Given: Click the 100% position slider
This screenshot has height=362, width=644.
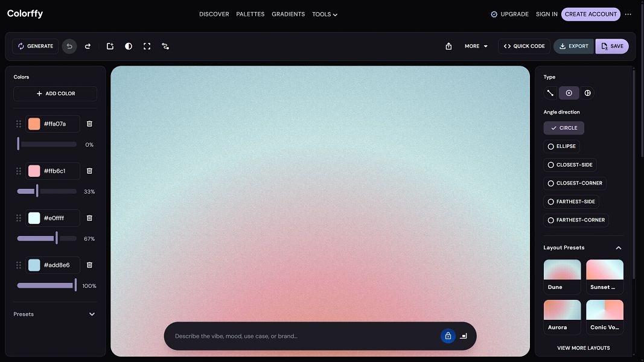Looking at the screenshot, I should (47, 285).
